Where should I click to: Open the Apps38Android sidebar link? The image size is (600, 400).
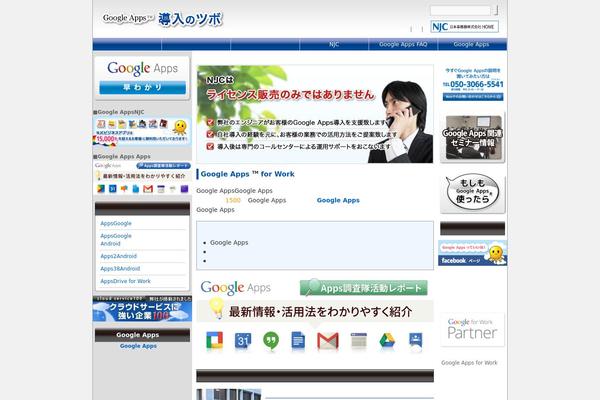120,269
